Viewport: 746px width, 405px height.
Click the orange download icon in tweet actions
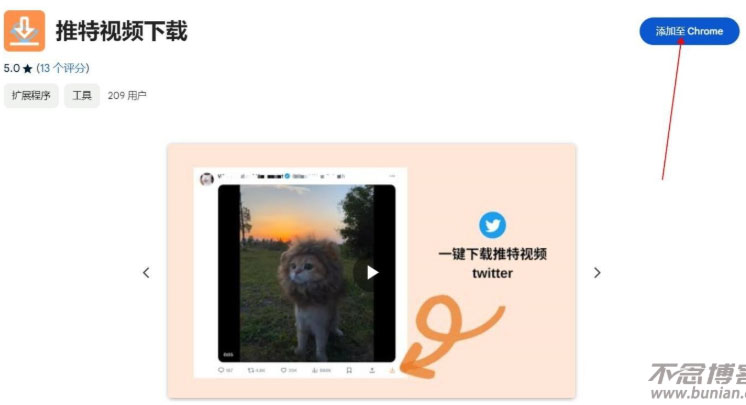pos(392,370)
